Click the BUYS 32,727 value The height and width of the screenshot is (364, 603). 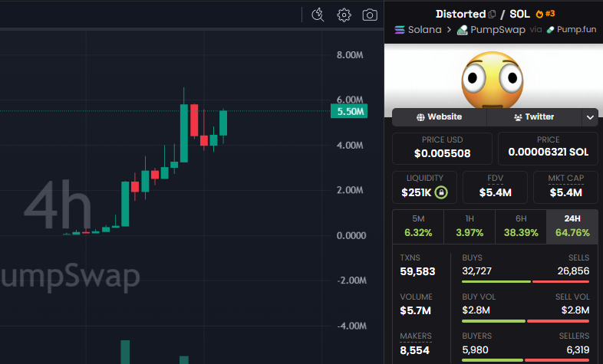click(477, 271)
